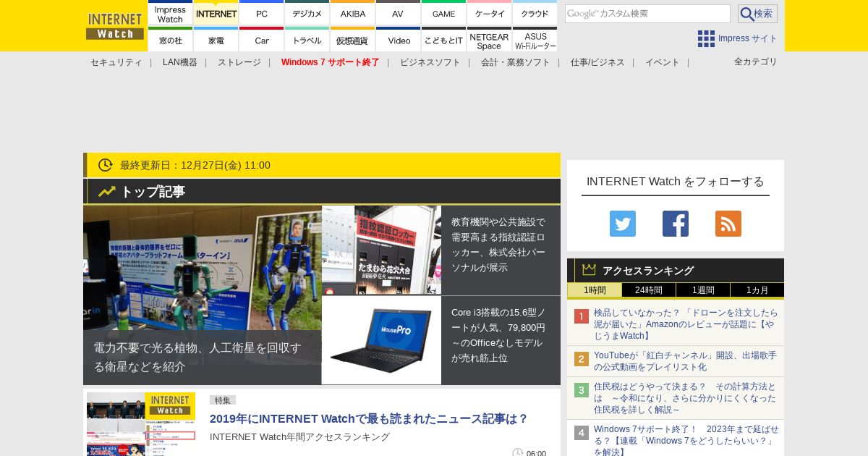
Task: Open the 仮想通貨 site tab
Action: (x=353, y=39)
